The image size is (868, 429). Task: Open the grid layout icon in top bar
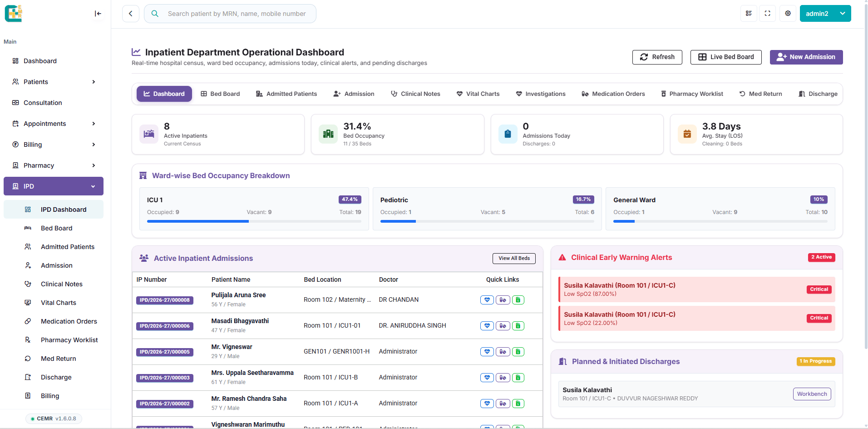tap(749, 14)
